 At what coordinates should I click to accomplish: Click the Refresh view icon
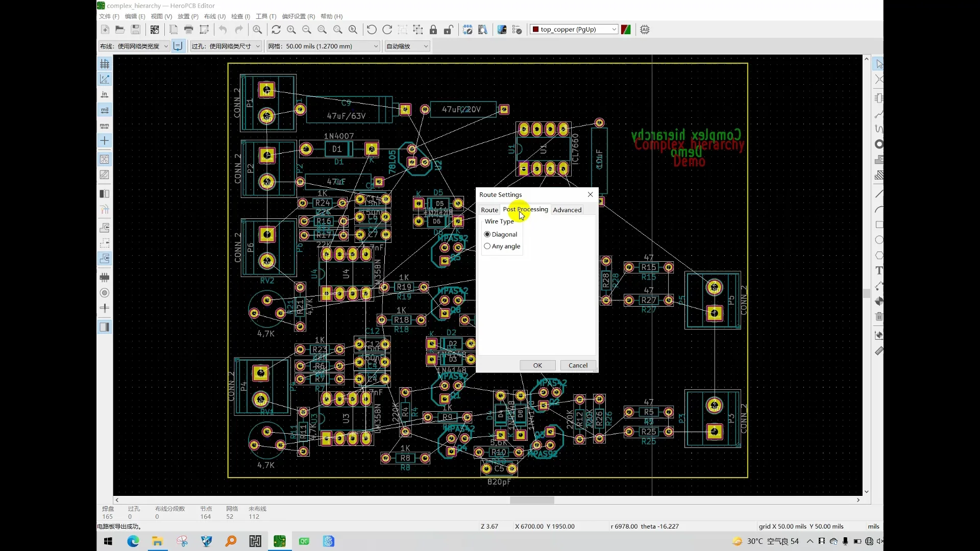pos(276,30)
